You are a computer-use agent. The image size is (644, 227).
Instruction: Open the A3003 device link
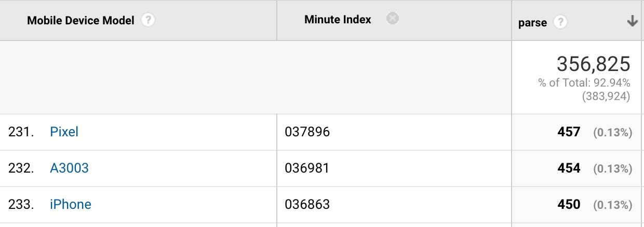tap(69, 168)
